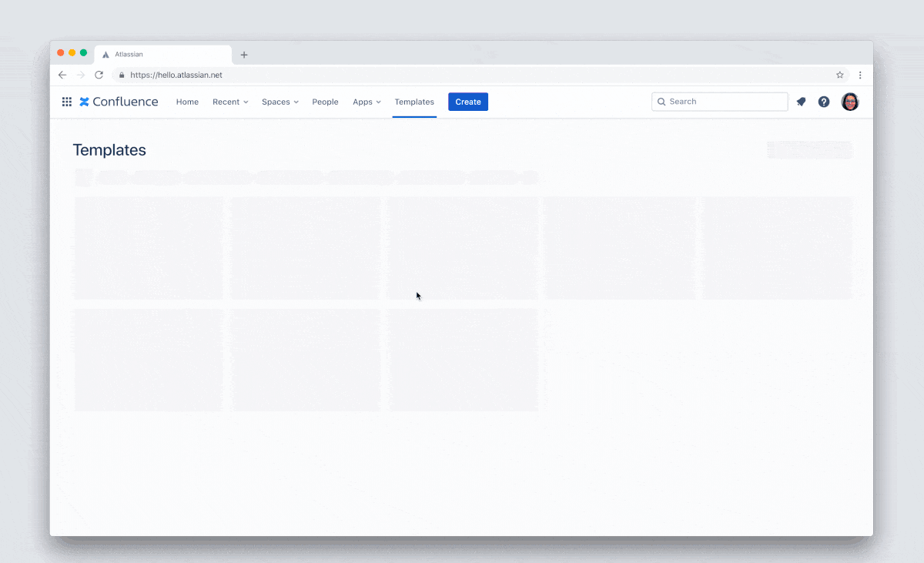
Task: Expand the Recent dropdown
Action: click(230, 102)
